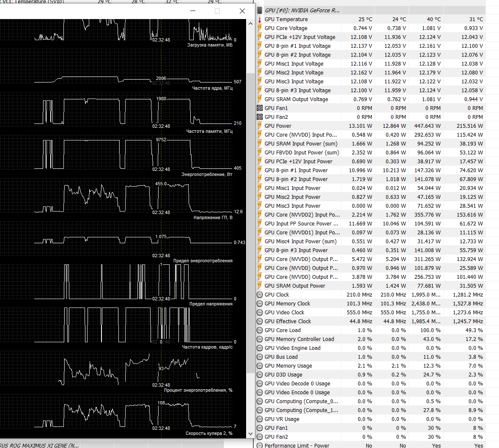The image size is (499, 448).
Task: Select the GPU Misc4 Input Power (sum) row
Action: (370, 242)
